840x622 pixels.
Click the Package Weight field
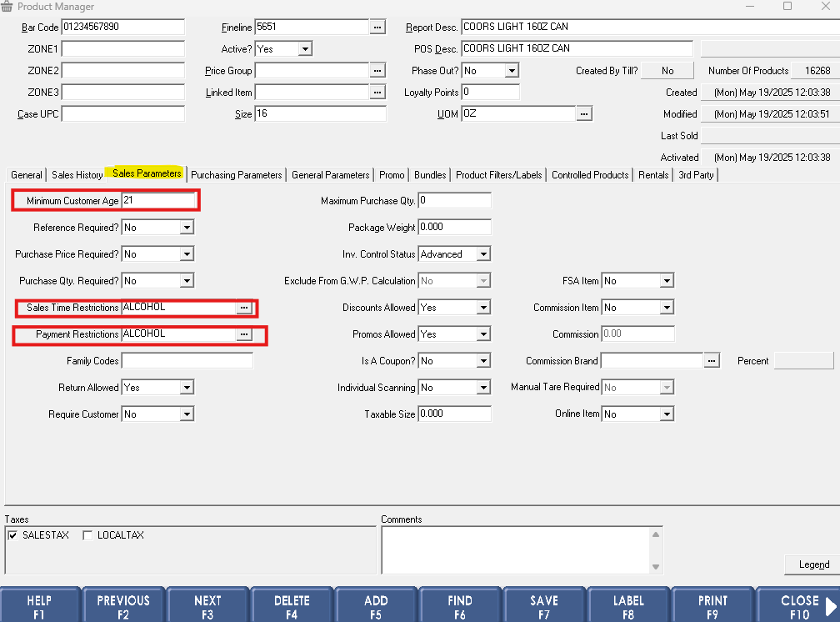[454, 228]
